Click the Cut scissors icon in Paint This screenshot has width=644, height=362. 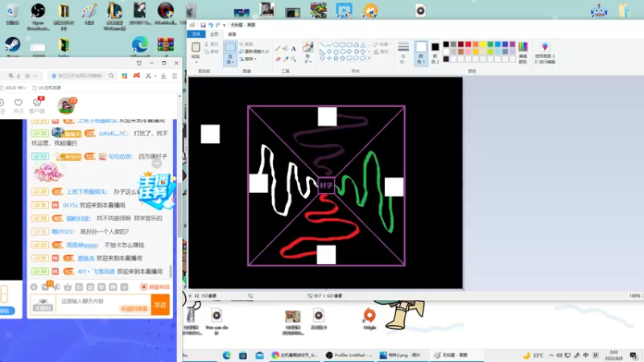(x=207, y=44)
